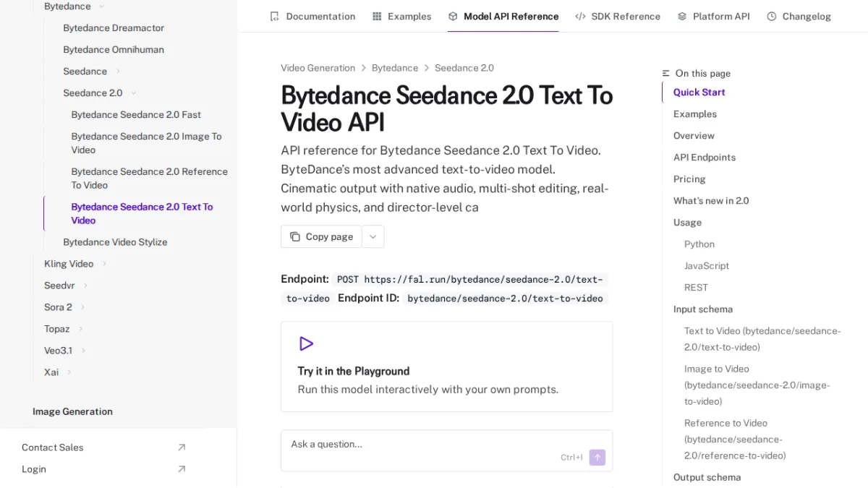Jump to Python usage subsection
Image resolution: width=868 pixels, height=488 pixels.
tap(699, 244)
